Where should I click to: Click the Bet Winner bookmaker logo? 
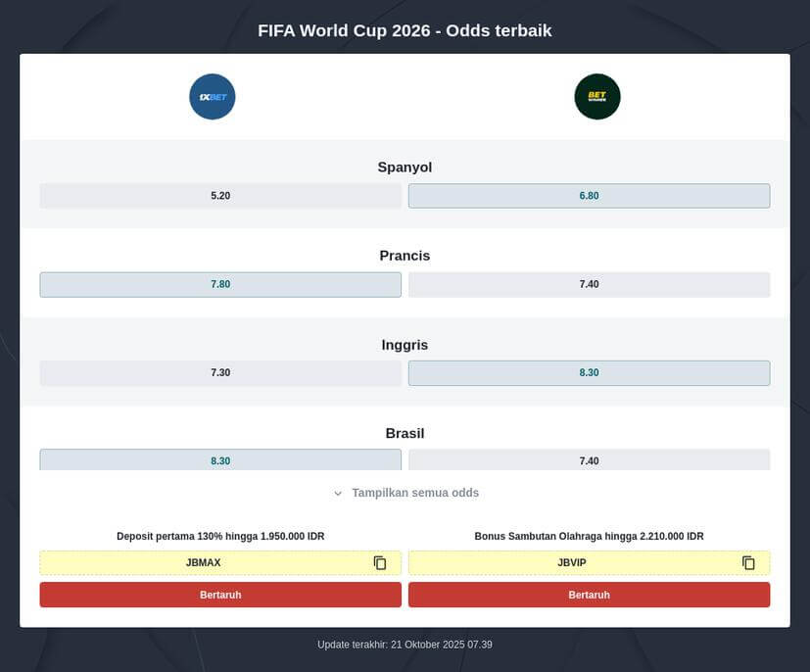(597, 97)
